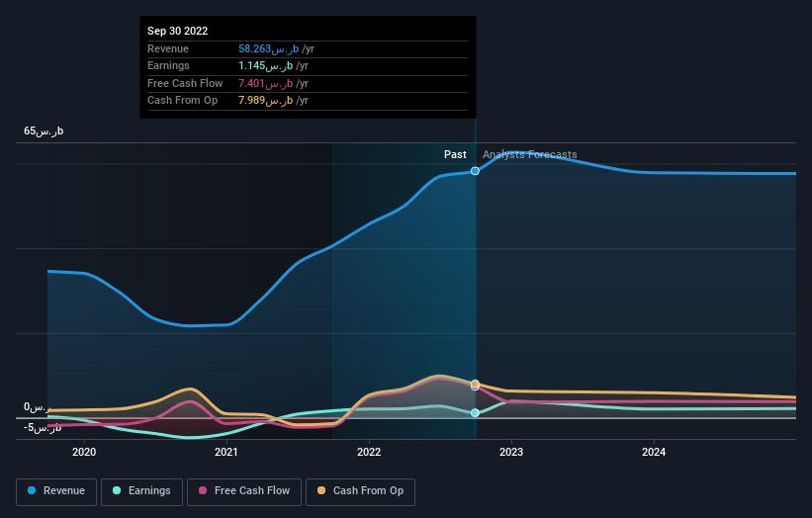Click the Analysts Forecasts label

(530, 154)
